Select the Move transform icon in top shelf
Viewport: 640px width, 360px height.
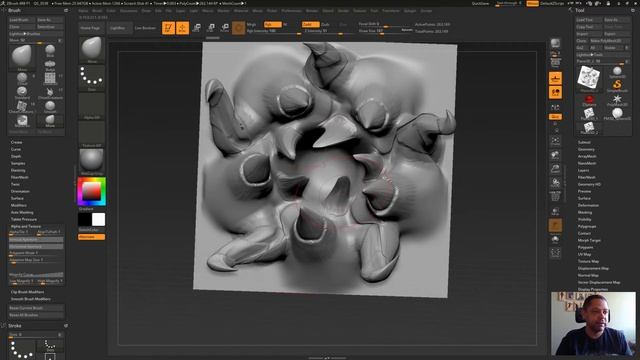coord(196,28)
